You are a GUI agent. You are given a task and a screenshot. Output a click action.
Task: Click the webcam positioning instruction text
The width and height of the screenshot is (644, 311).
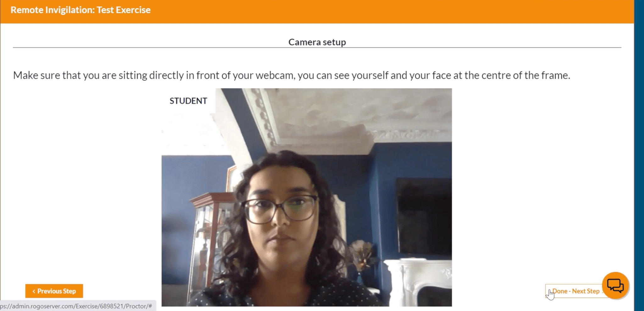(291, 76)
